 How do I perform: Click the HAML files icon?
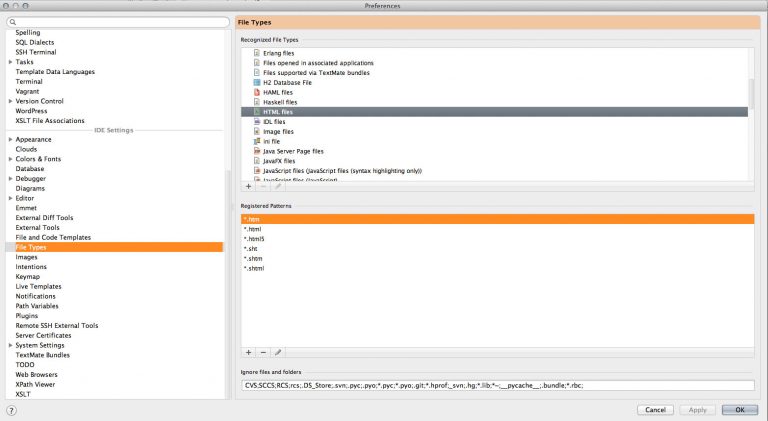[x=257, y=92]
